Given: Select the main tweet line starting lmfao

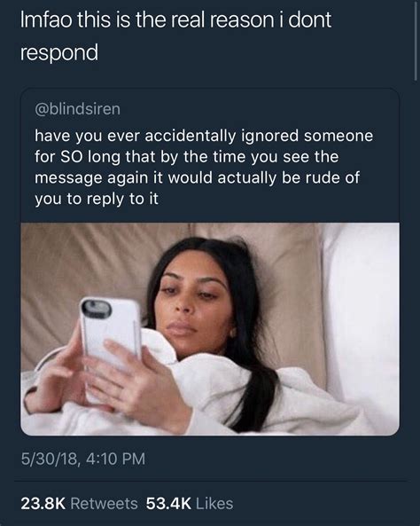Looking at the screenshot, I should coord(175,20).
